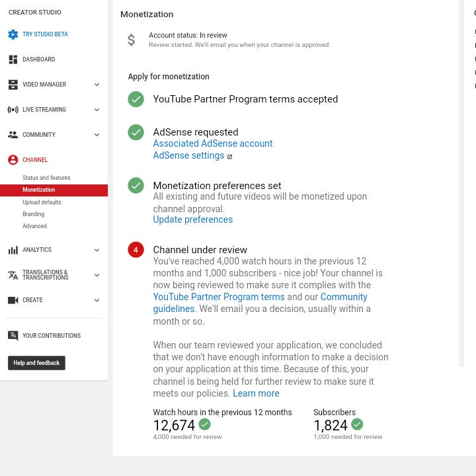Viewport: 476px width, 476px height.
Task: Open the Live Streaming section
Action: 44,110
